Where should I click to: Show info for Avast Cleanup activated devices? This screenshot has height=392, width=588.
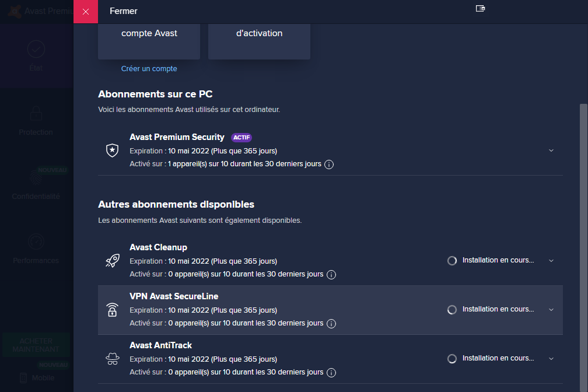click(x=331, y=275)
